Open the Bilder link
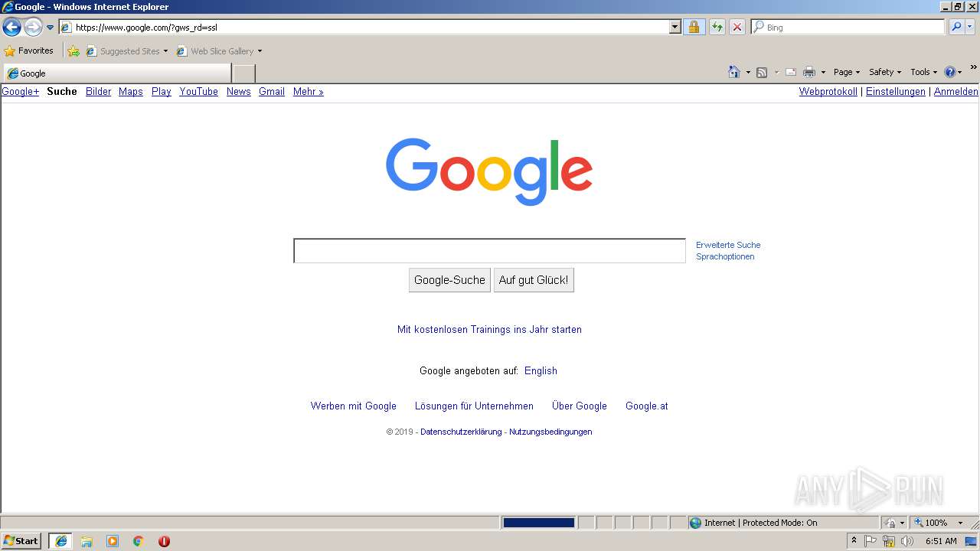The image size is (980, 551). tap(98, 92)
